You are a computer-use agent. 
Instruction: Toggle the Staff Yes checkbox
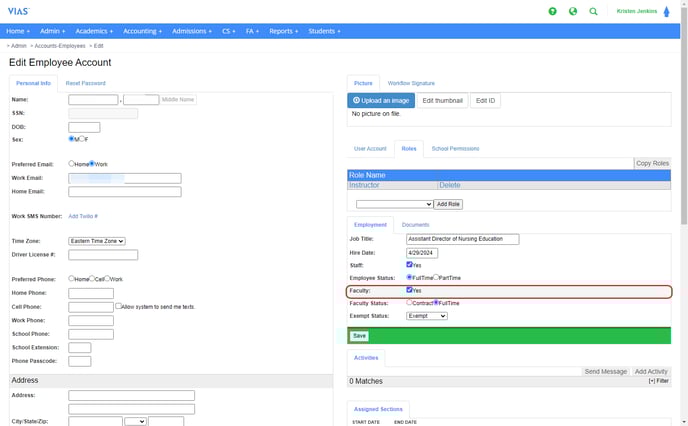[409, 264]
